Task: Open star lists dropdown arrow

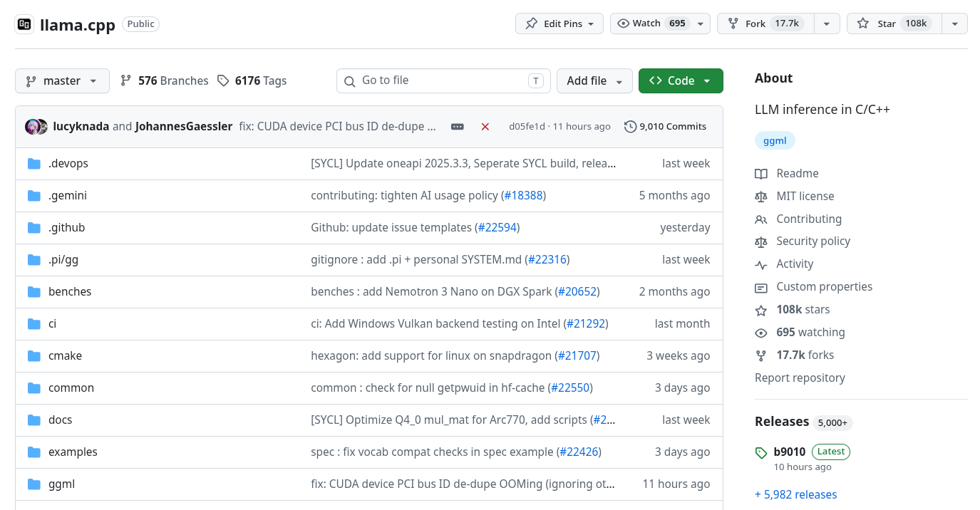Action: click(954, 24)
